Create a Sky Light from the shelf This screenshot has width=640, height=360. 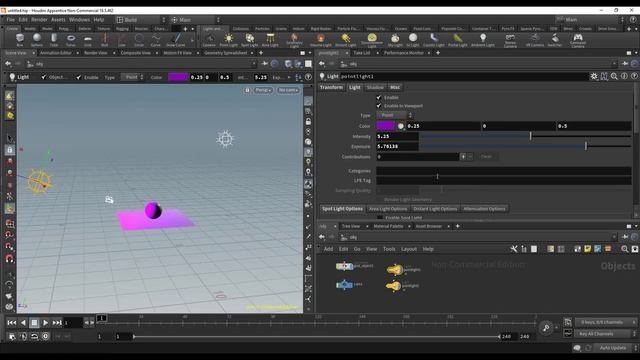(x=394, y=40)
